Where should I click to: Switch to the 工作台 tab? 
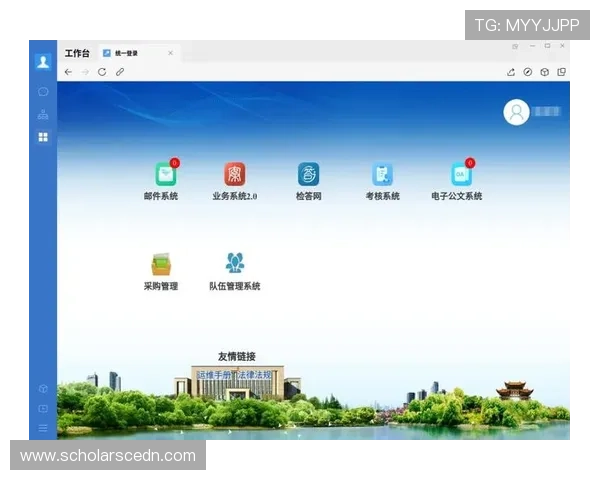tap(77, 53)
